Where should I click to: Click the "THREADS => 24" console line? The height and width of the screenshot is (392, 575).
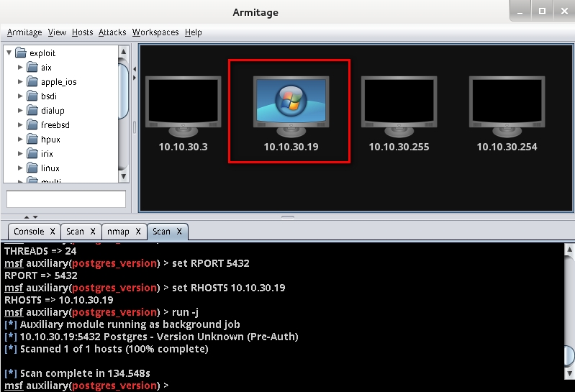(x=40, y=251)
